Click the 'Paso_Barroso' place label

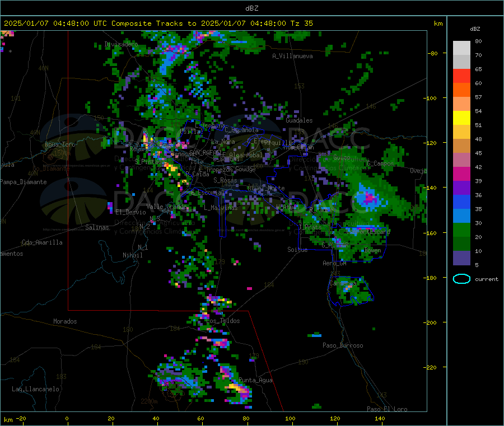(x=343, y=346)
